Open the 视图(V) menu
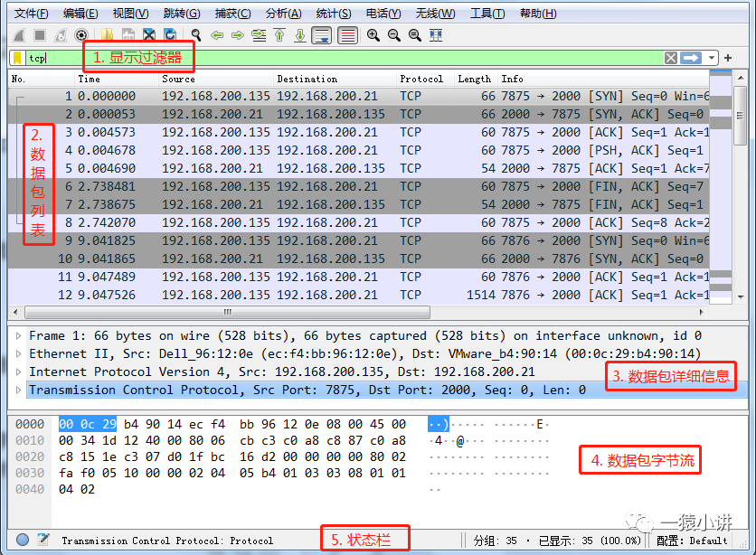Image resolution: width=756 pixels, height=555 pixels. (130, 14)
